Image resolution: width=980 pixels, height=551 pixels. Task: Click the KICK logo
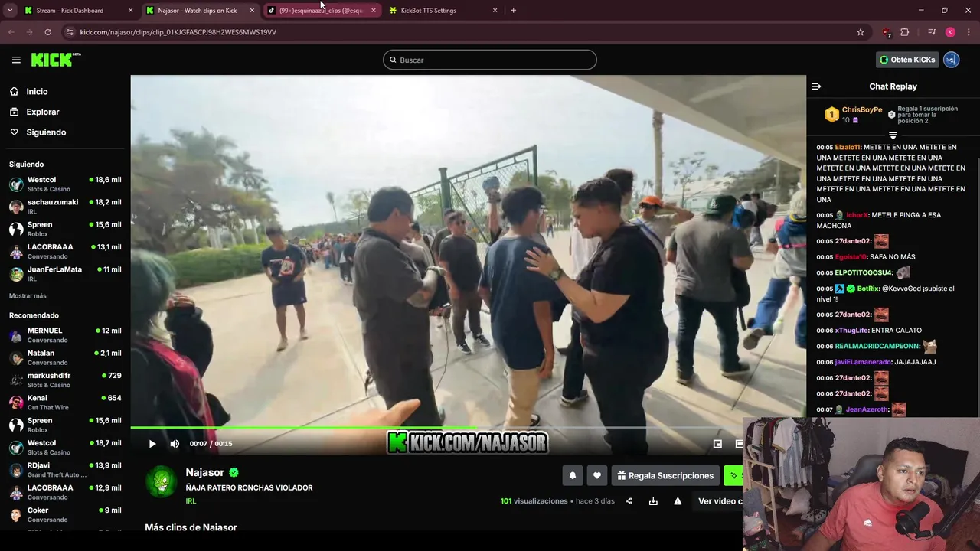[x=56, y=60]
